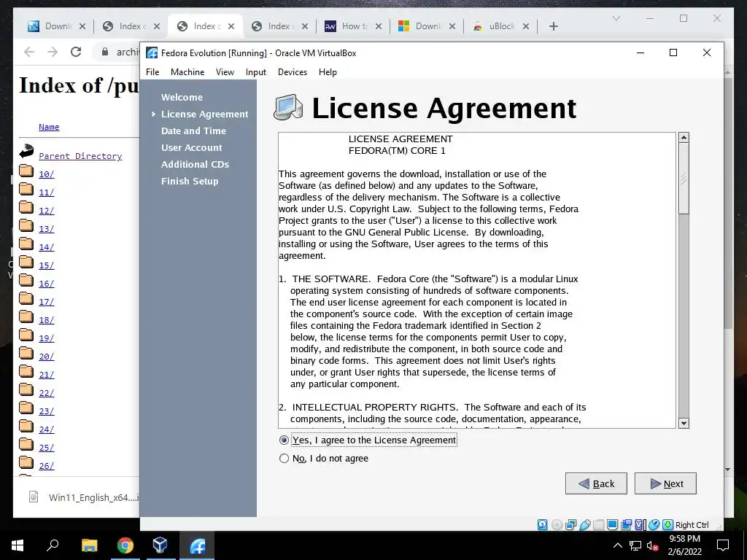Click the optical drive icon in VirtualBox status bar

click(x=557, y=525)
